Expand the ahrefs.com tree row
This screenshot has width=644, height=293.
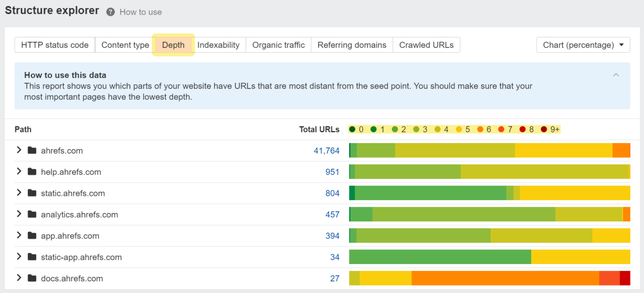19,150
